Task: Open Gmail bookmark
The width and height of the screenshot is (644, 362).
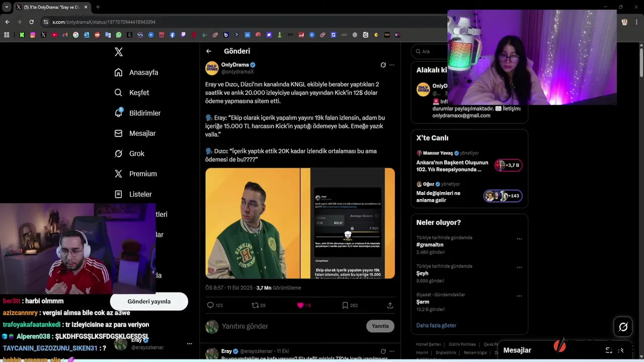Action: click(x=65, y=35)
